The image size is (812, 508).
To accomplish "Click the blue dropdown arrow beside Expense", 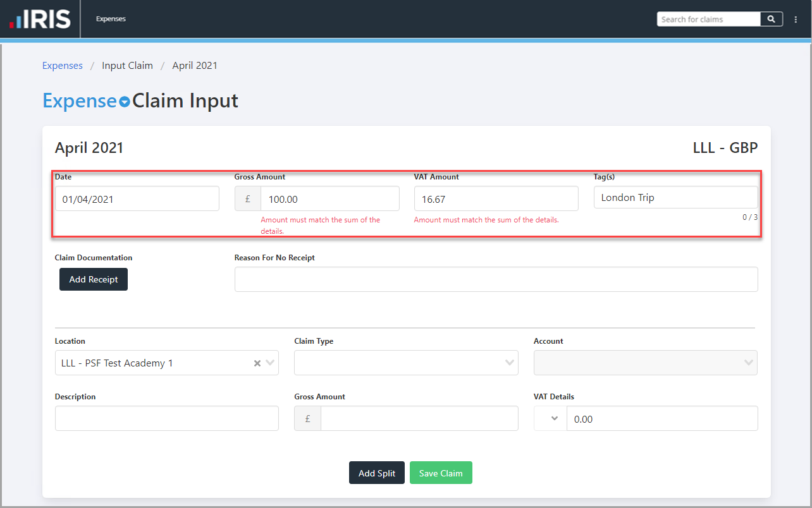I will coord(125,102).
